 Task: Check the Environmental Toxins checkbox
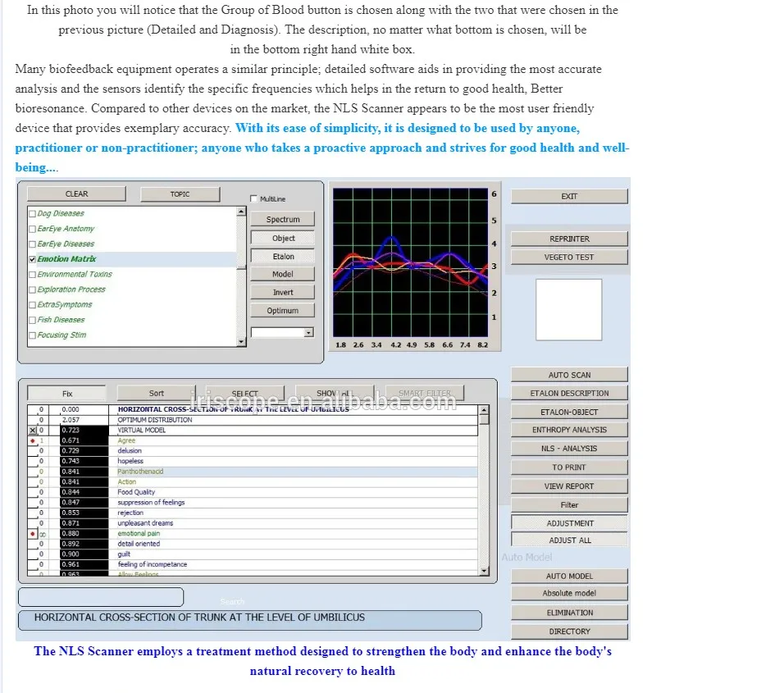pyautogui.click(x=33, y=275)
